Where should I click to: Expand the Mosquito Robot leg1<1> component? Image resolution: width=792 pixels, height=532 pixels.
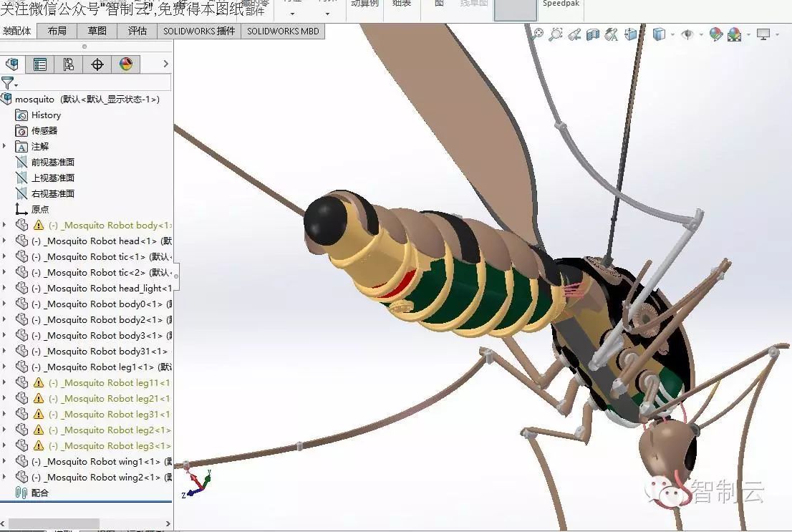click(4, 367)
